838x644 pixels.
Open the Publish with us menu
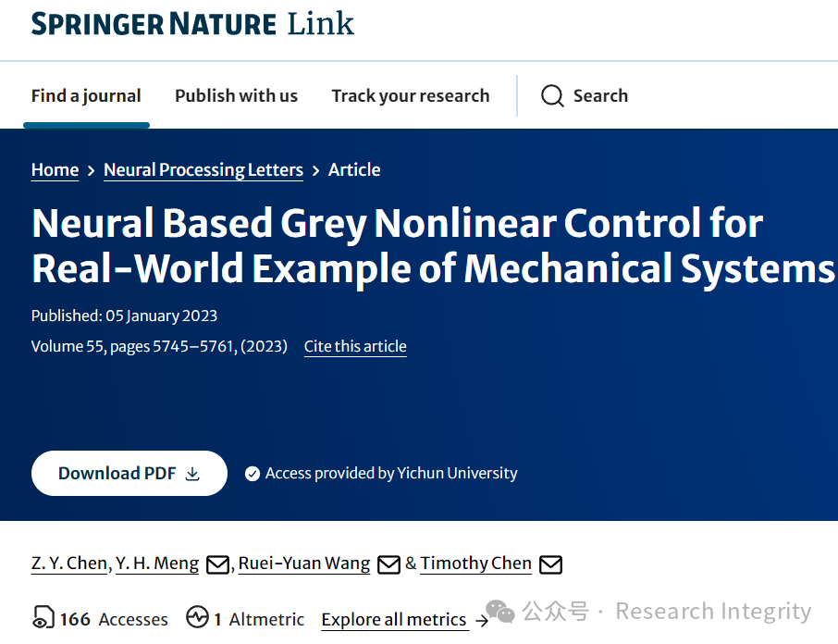(x=236, y=95)
